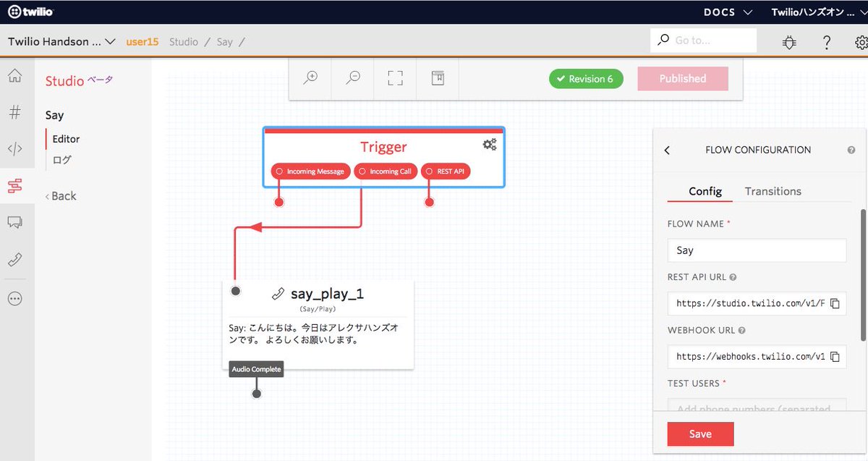Open the widget library toolbar icon
Screen dimensions: 868x461
(438, 78)
